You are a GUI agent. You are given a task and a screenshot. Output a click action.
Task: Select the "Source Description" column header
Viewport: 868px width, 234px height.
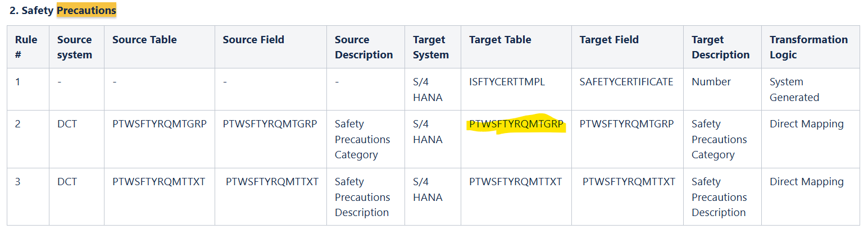[x=363, y=47]
